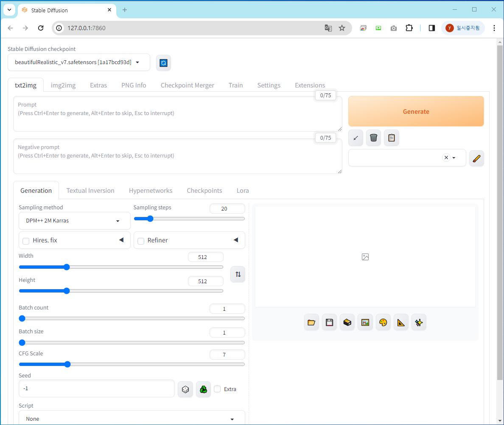This screenshot has height=425, width=504.
Task: Reload the page in the browser
Action: pyautogui.click(x=40, y=28)
